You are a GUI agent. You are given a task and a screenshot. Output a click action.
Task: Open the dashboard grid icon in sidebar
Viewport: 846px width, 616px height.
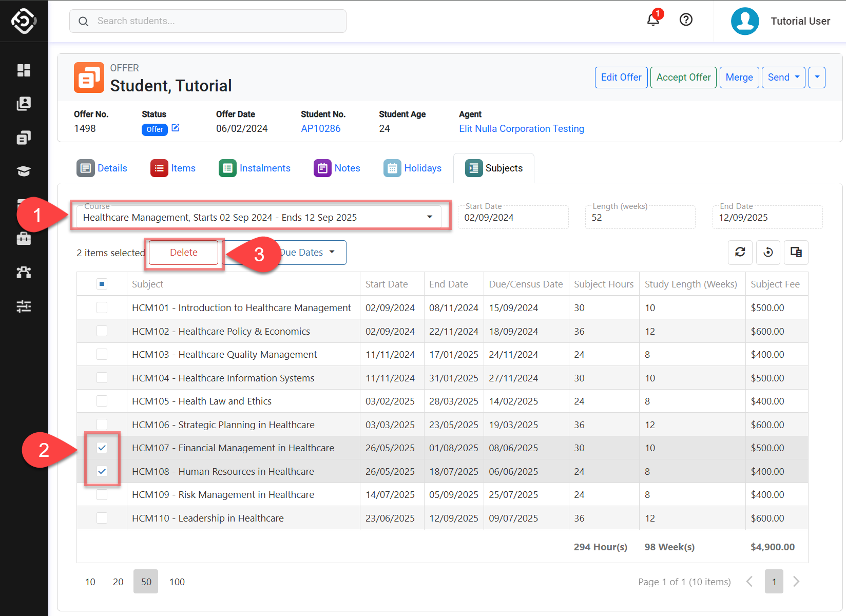coord(24,70)
